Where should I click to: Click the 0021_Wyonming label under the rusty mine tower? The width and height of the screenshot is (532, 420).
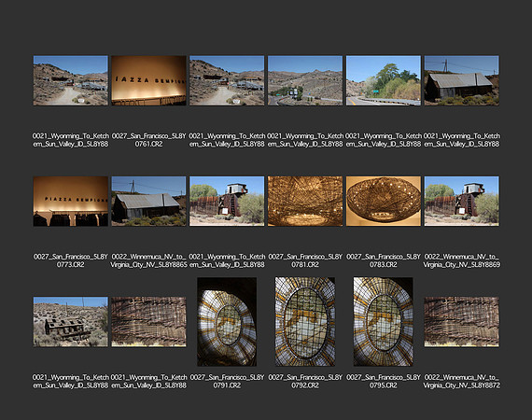pyautogui.click(x=227, y=260)
